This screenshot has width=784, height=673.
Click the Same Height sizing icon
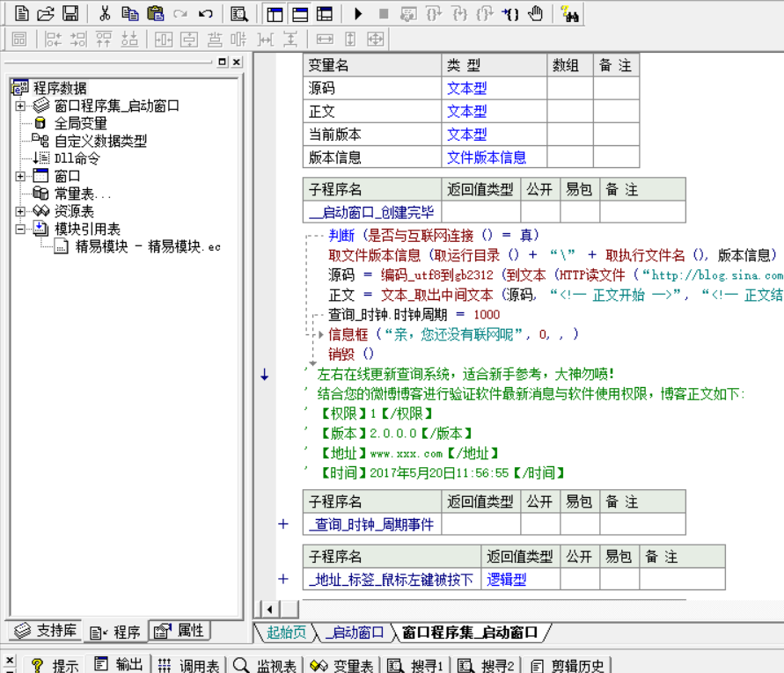click(350, 39)
